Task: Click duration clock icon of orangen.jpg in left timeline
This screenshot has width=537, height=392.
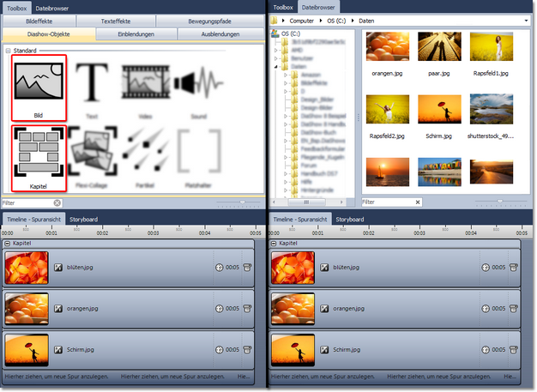Action: pyautogui.click(x=220, y=309)
